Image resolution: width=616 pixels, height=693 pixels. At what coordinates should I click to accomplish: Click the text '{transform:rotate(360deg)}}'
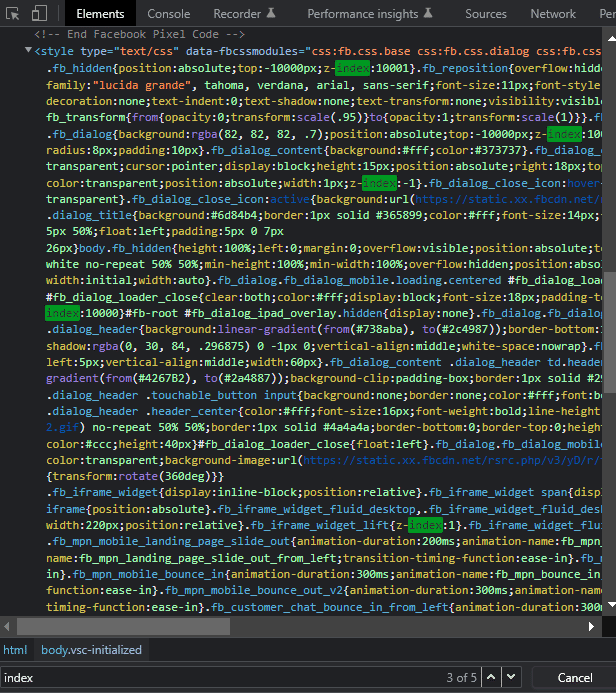(x=135, y=476)
